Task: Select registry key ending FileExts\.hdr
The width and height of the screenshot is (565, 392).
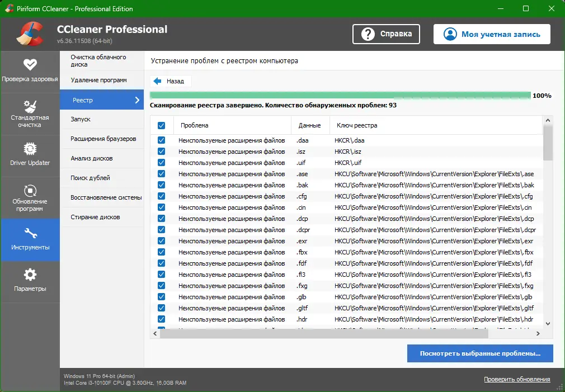Action: (x=434, y=319)
